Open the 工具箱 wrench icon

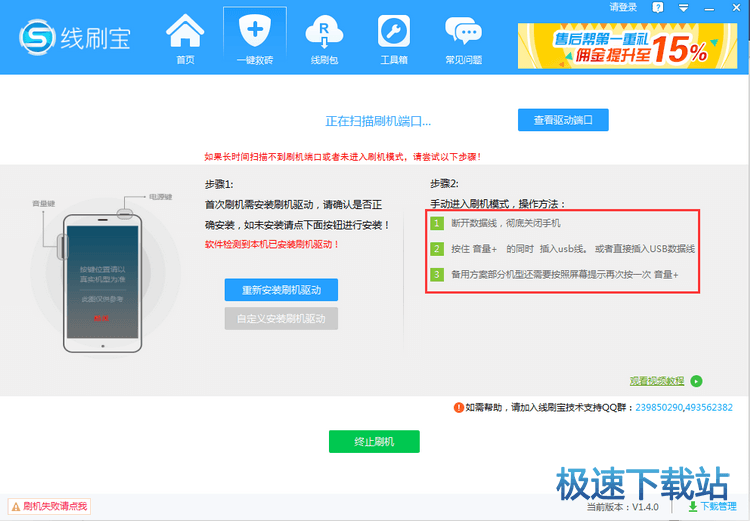(394, 38)
